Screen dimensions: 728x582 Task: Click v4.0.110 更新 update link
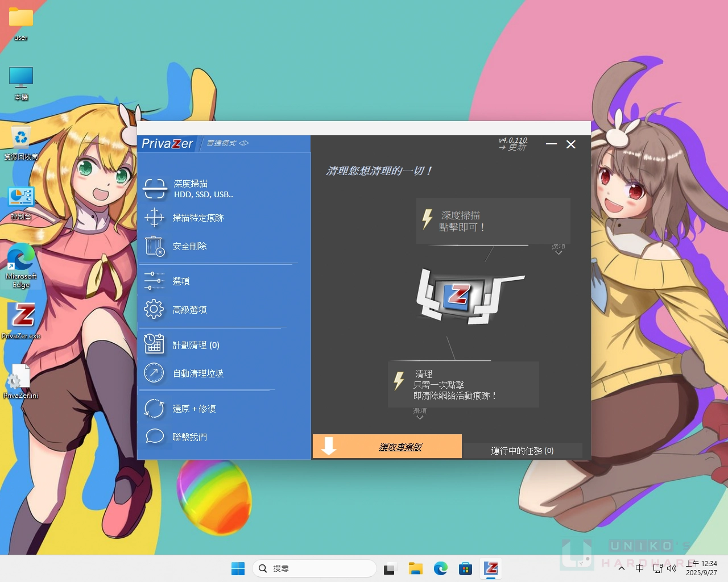[512, 144]
